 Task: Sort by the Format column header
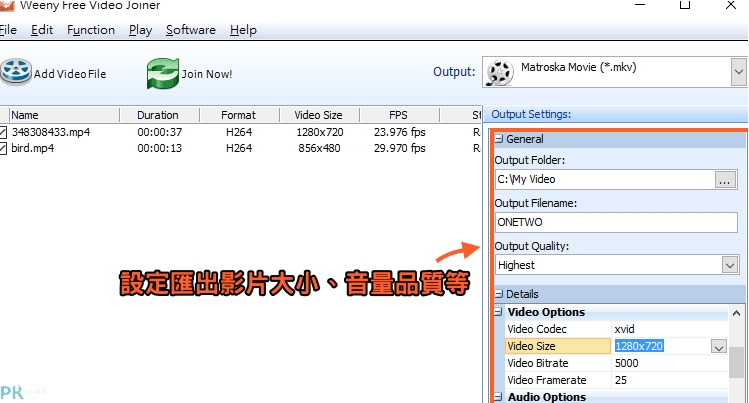click(239, 115)
